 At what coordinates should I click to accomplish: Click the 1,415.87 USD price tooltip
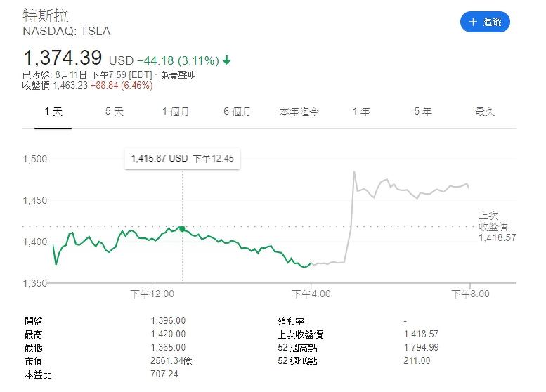182,159
